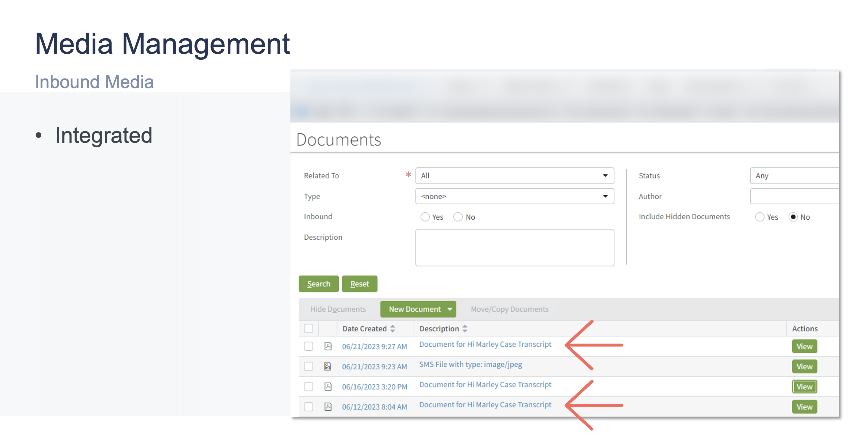This screenshot has height=446, width=868.
Task: Open SMS File with type: image/jpeg link
Action: (470, 365)
